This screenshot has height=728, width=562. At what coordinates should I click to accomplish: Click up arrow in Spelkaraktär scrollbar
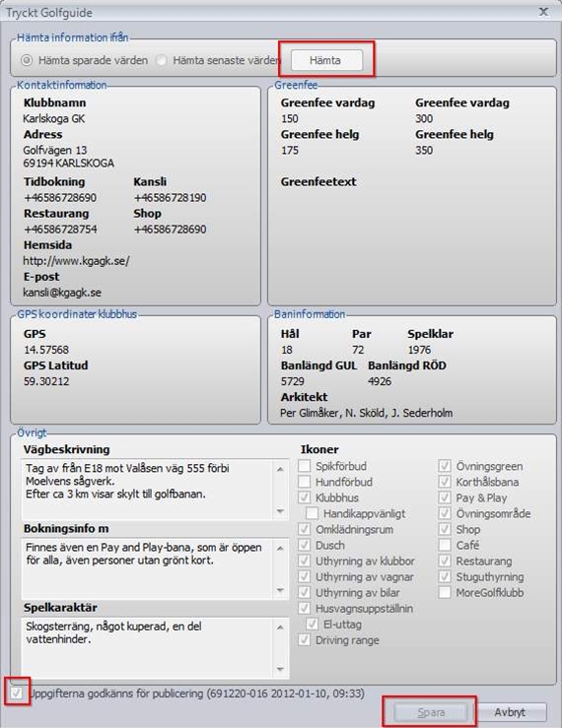pos(280,628)
